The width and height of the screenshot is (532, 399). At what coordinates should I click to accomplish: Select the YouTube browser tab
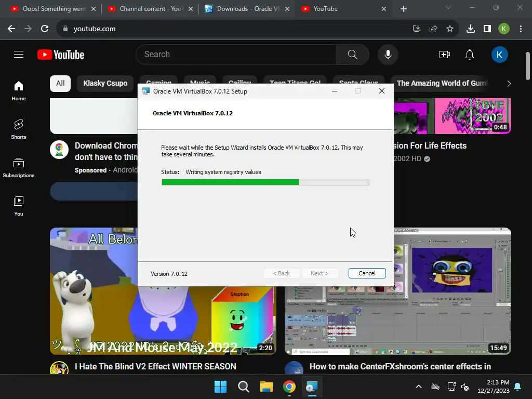(343, 9)
